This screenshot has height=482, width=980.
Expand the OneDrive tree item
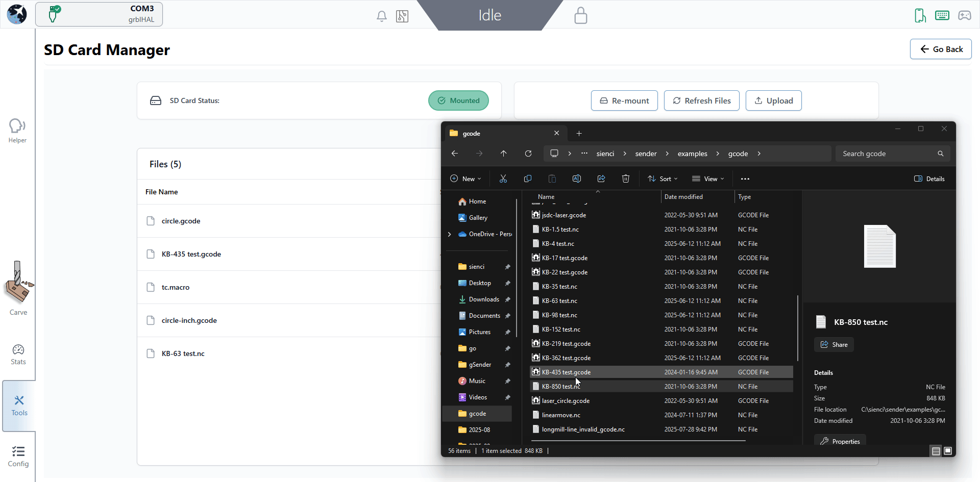(450, 234)
